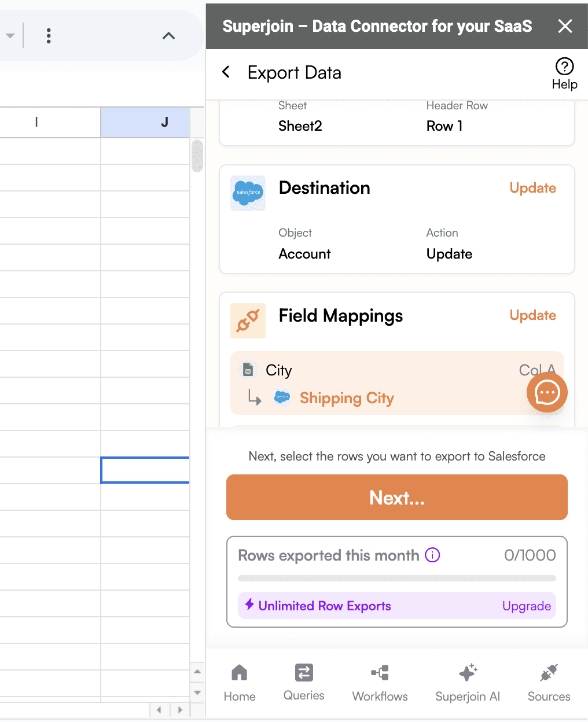Show info about rows exported this month
Screen dimensions: 588x722
pyautogui.click(x=432, y=555)
